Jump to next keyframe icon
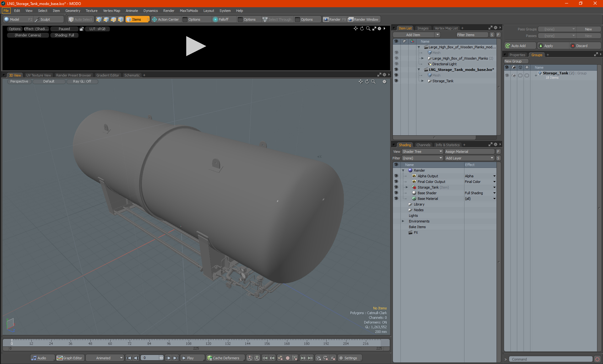This screenshot has height=364, width=603. (303, 358)
